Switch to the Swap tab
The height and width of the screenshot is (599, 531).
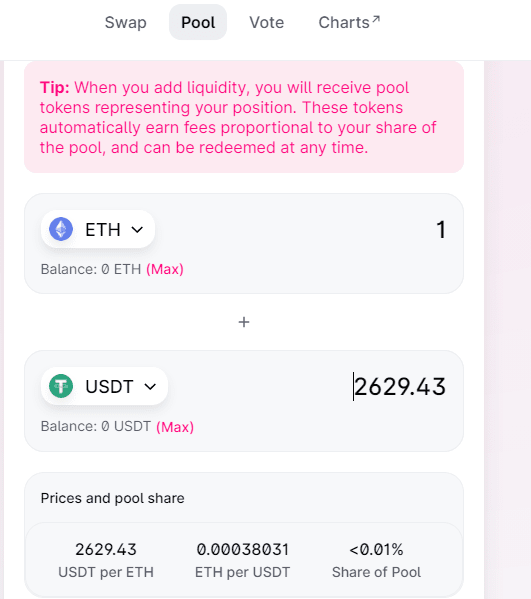(x=125, y=23)
